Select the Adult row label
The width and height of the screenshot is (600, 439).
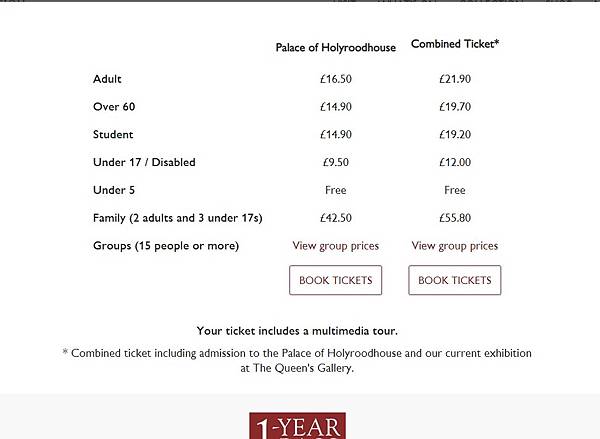(107, 79)
